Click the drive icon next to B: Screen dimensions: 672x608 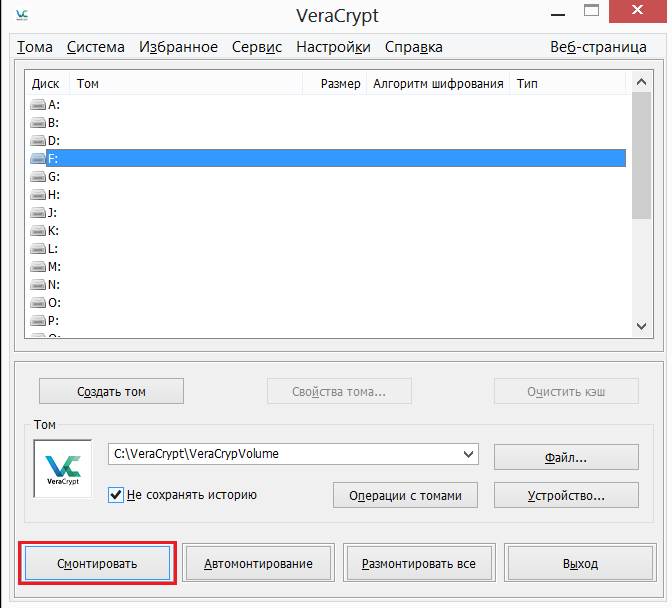[x=38, y=123]
